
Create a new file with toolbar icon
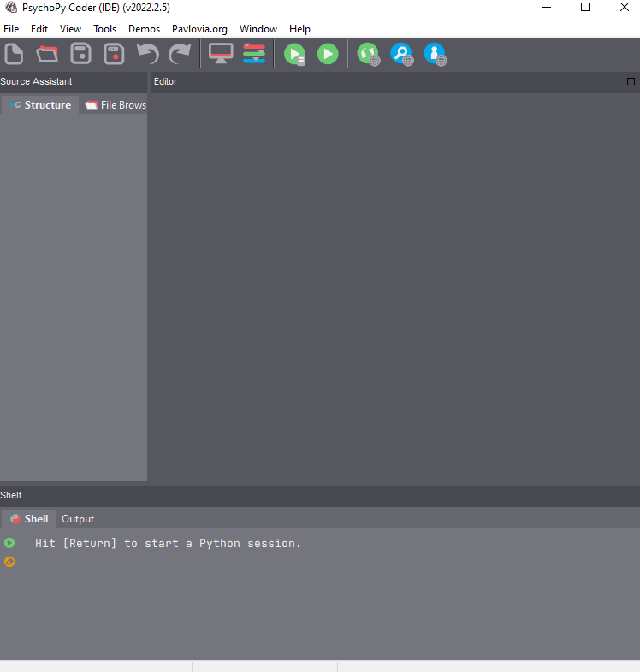pos(14,54)
